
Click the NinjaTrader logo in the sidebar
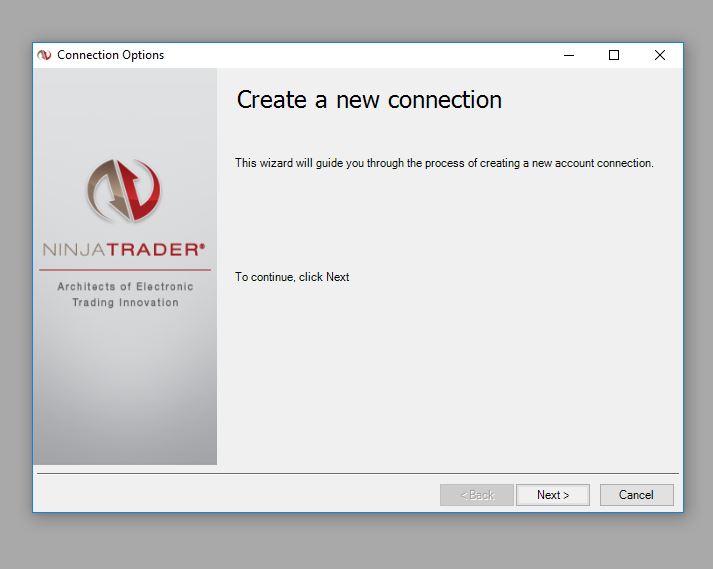123,190
